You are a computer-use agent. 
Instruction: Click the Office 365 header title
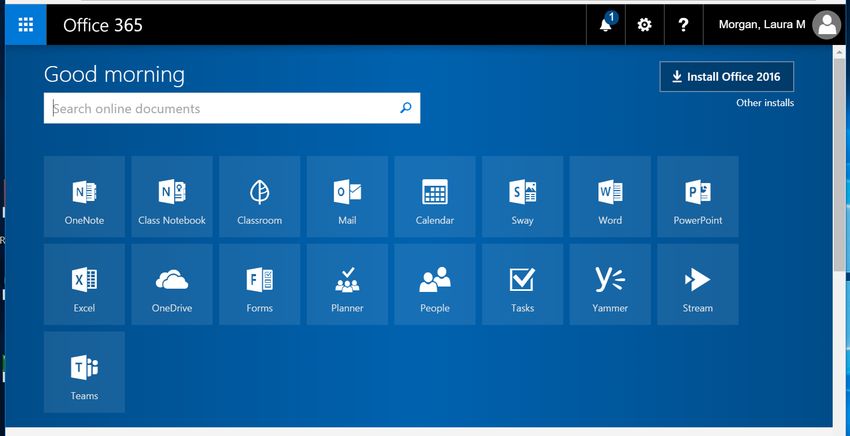click(102, 25)
